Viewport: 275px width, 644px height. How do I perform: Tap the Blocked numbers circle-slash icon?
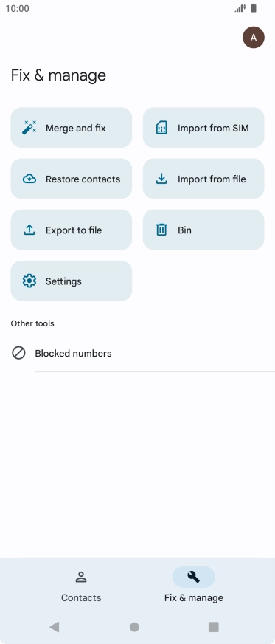(x=18, y=353)
